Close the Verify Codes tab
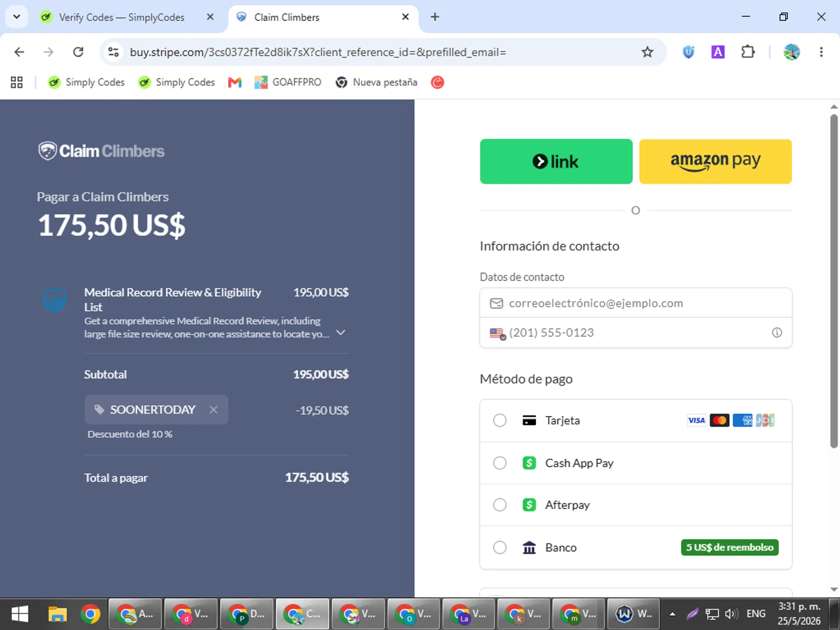Screen dimensions: 840x630 pyautogui.click(x=210, y=17)
